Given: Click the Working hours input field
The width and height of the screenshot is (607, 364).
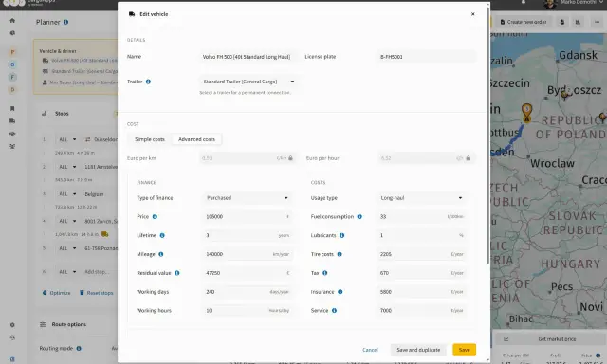Looking at the screenshot, I should pyautogui.click(x=247, y=310).
